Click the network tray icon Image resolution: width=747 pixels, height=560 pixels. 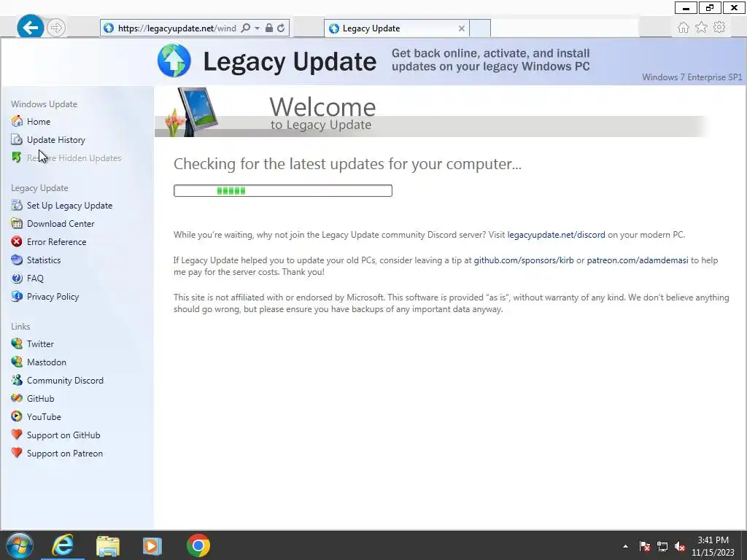662,546
